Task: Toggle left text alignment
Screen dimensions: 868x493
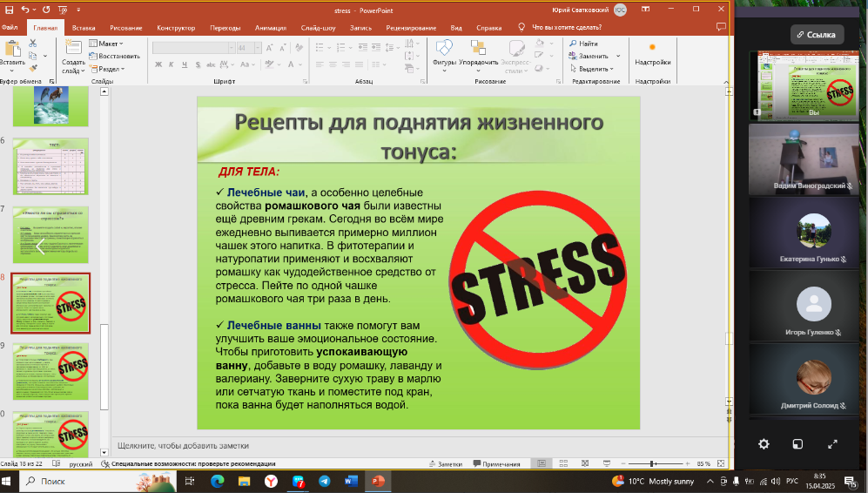Action: tap(320, 64)
